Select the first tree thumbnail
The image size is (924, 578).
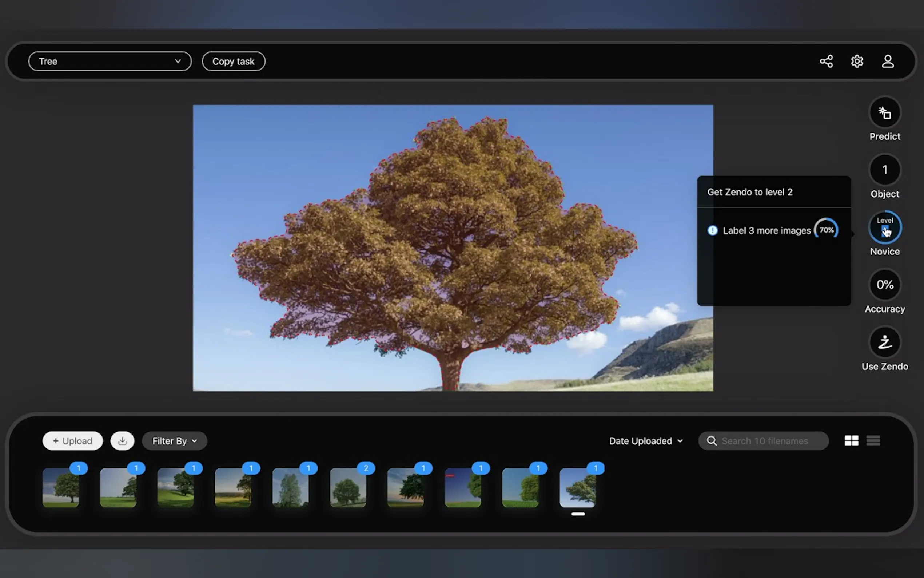pyautogui.click(x=61, y=488)
